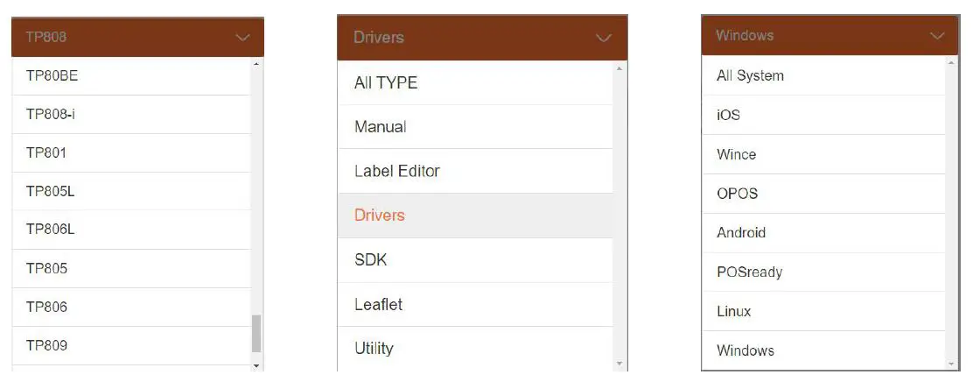Choose All System from OS list

(750, 76)
